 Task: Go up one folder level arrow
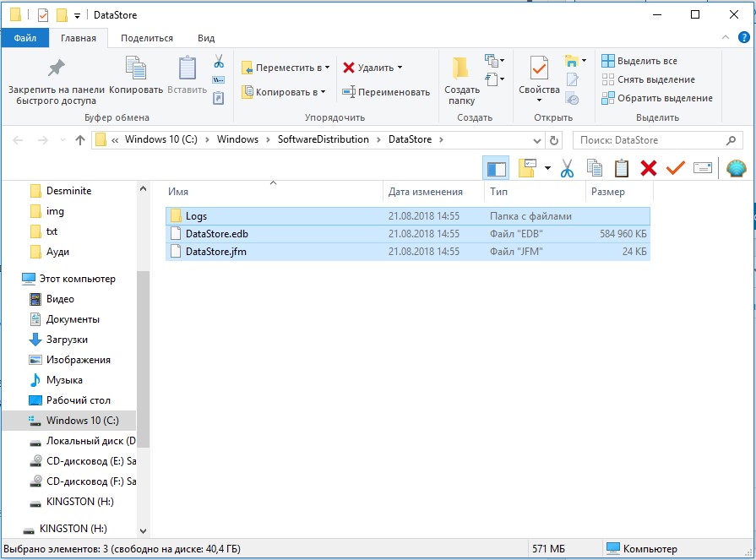(80, 140)
